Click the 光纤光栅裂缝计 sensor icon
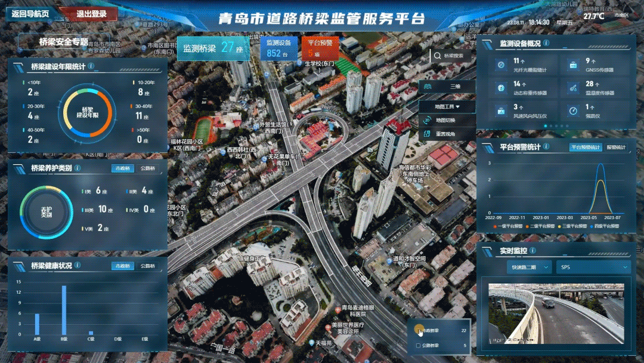 [500, 64]
